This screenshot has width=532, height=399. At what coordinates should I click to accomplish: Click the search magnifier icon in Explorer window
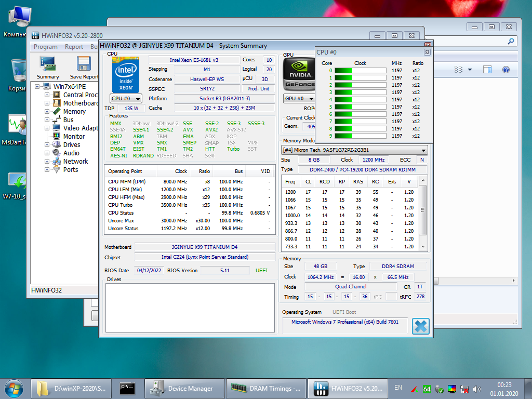511,42
